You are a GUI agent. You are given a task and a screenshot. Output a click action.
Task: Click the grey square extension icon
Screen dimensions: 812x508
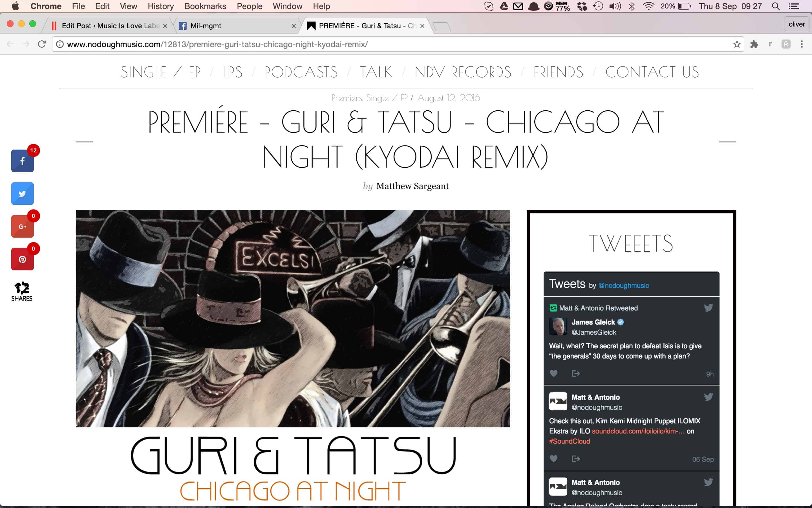coord(786,44)
